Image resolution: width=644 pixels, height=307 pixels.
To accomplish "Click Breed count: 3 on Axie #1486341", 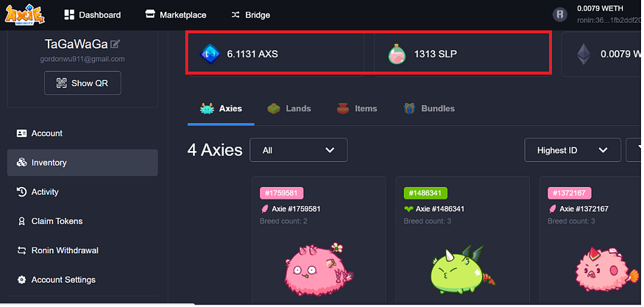I will click(x=427, y=221).
